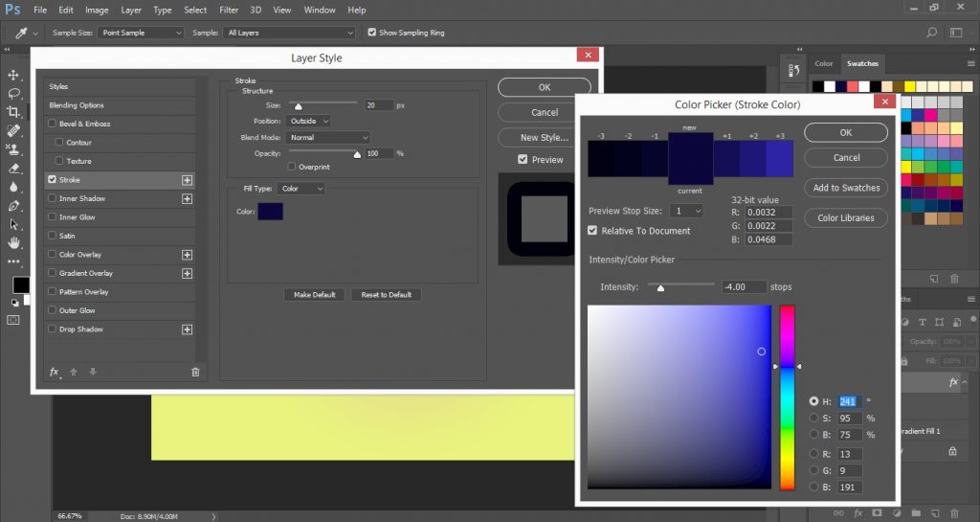The width and height of the screenshot is (980, 522).
Task: Select the Blur tool
Action: tap(13, 187)
